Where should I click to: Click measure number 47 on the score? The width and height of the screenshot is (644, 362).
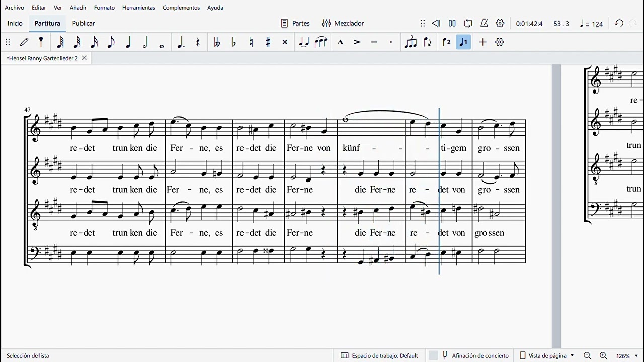(x=27, y=110)
